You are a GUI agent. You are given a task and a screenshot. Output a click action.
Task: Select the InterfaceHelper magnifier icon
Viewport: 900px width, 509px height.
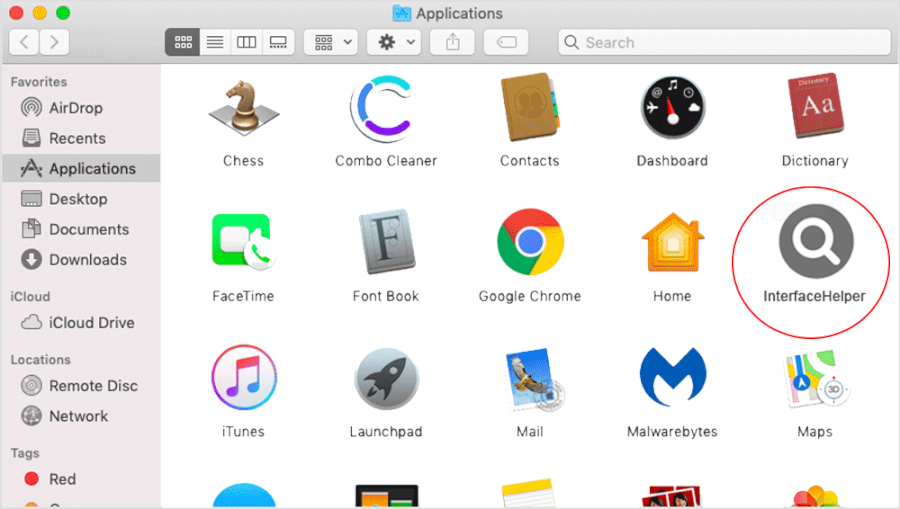816,241
